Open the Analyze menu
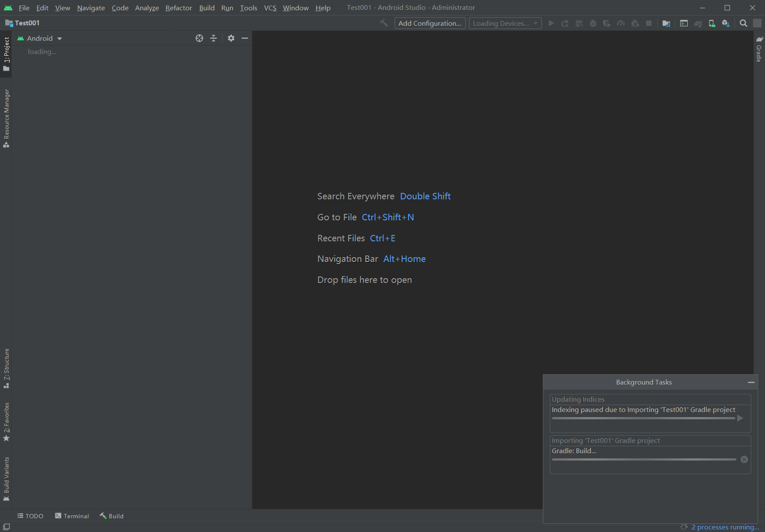Image resolution: width=765 pixels, height=532 pixels. point(147,8)
